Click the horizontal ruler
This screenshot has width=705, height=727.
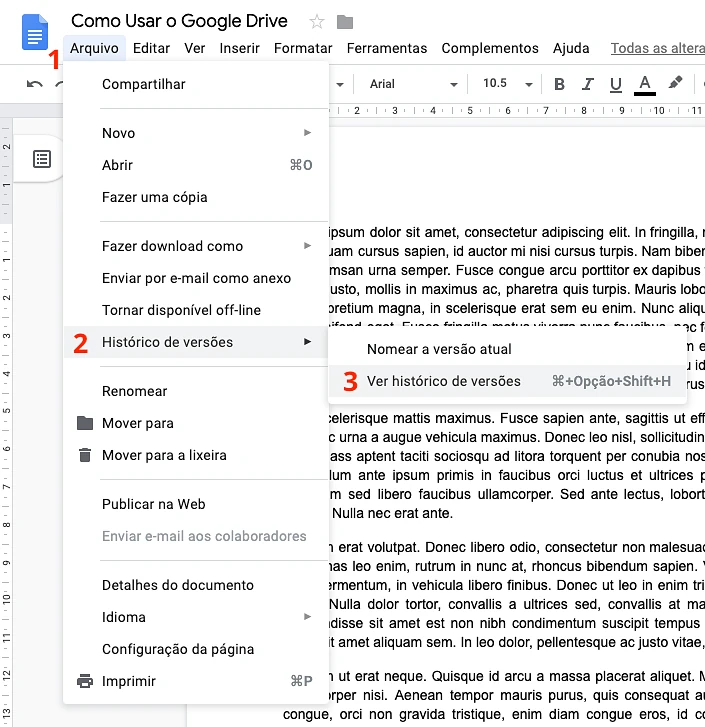(x=517, y=111)
